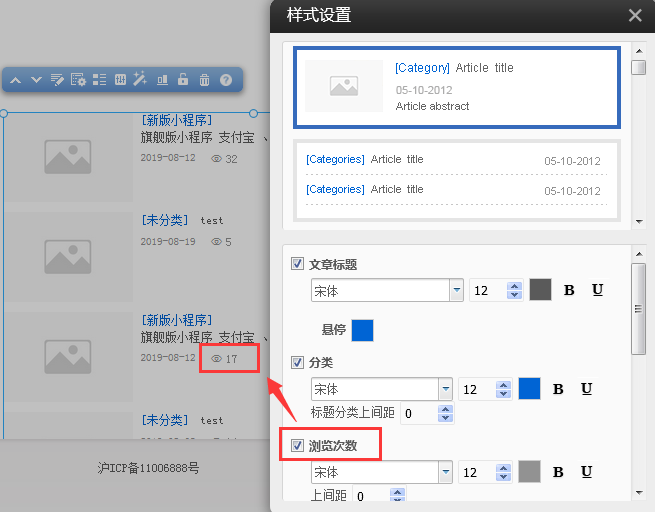Close the 样式设置 dialog
655x512 pixels.
tap(635, 15)
